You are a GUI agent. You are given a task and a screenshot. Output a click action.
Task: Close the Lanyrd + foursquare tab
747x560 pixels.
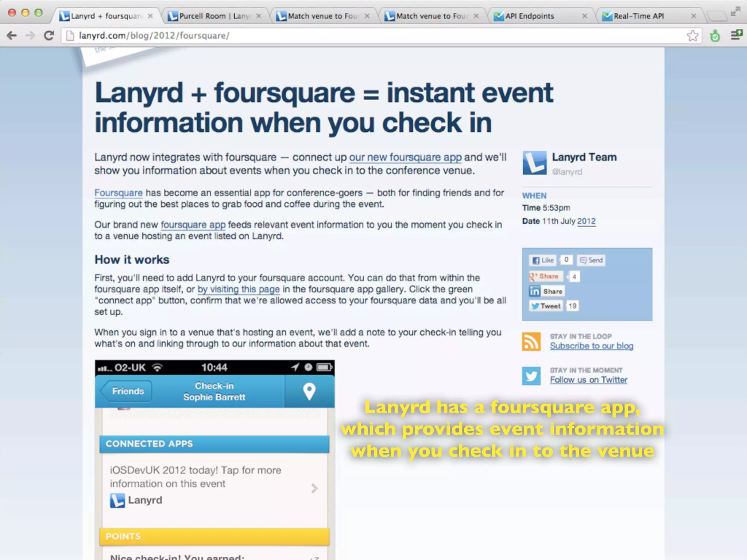tap(150, 16)
